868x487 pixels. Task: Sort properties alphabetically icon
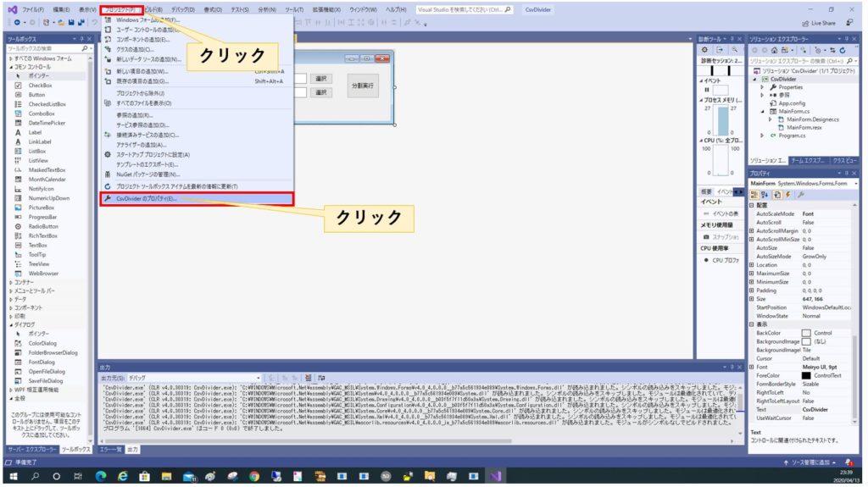pos(765,195)
